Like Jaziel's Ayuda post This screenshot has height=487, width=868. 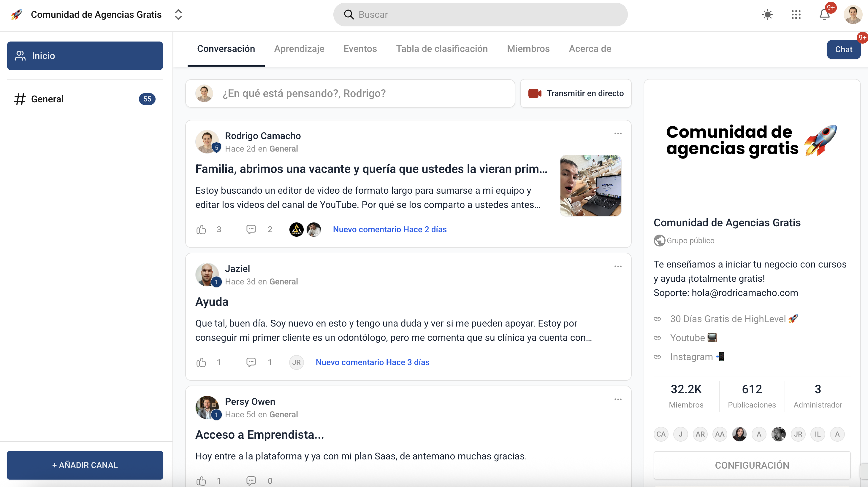click(x=201, y=362)
